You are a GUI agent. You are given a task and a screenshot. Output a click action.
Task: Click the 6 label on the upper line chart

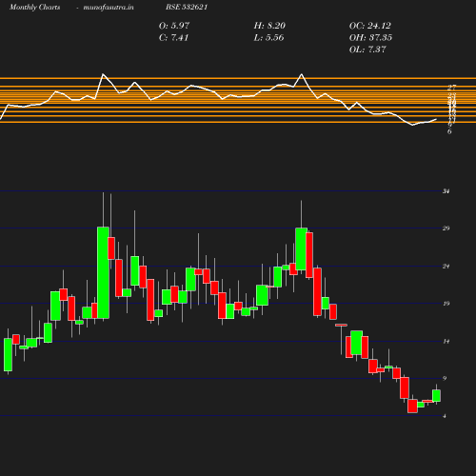pos(449,131)
